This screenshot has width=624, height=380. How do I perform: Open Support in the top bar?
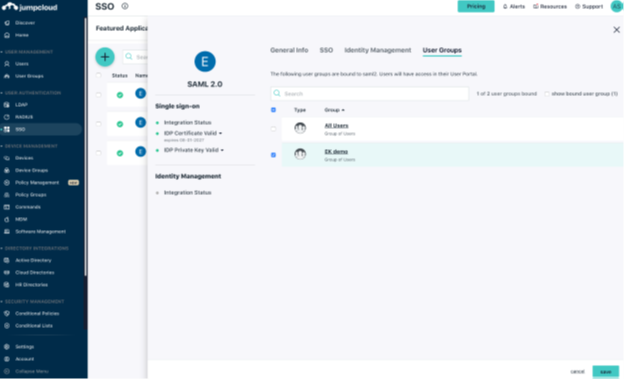pos(589,6)
